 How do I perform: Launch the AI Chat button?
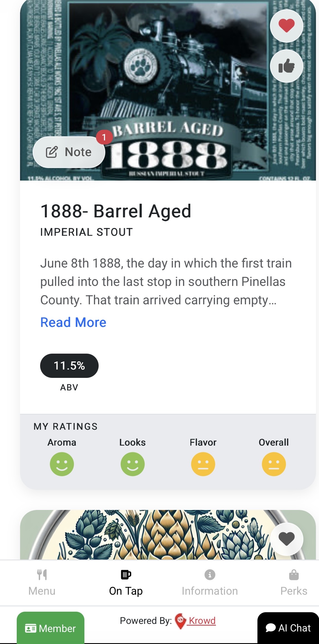288,628
